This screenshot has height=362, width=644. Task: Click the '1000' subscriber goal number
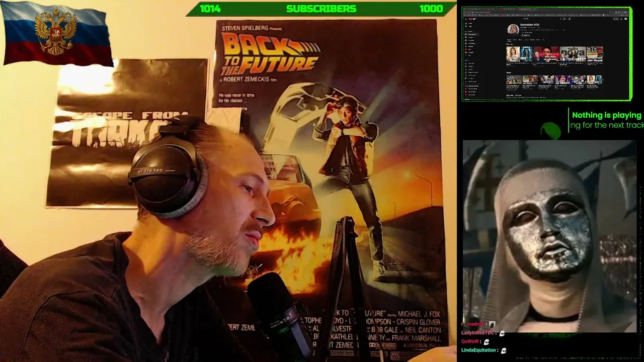point(431,9)
